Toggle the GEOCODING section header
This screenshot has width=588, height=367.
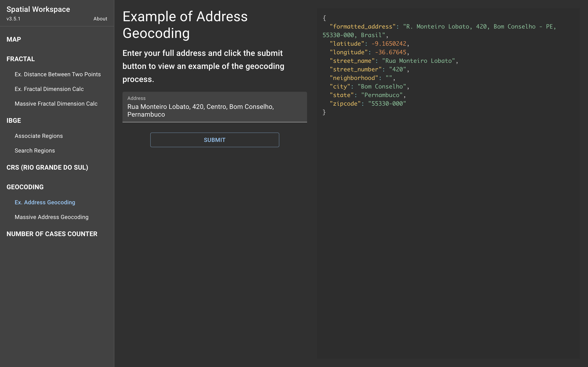coord(25,187)
